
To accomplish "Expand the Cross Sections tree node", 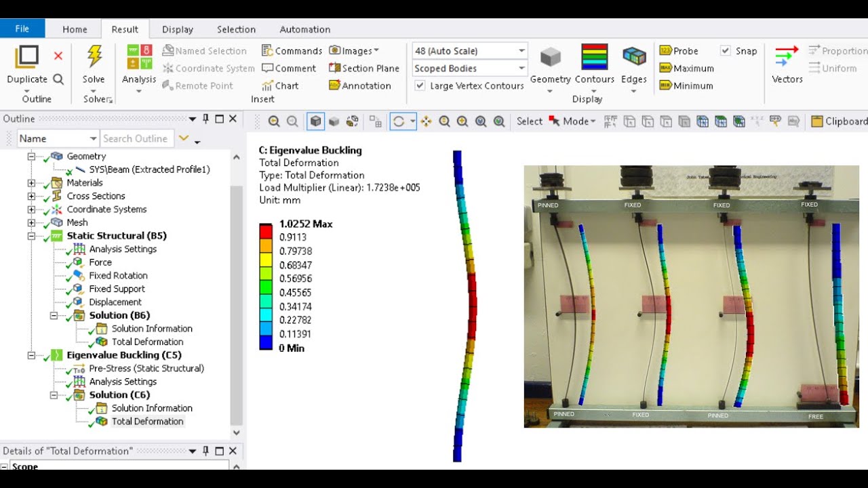I will pos(31,196).
